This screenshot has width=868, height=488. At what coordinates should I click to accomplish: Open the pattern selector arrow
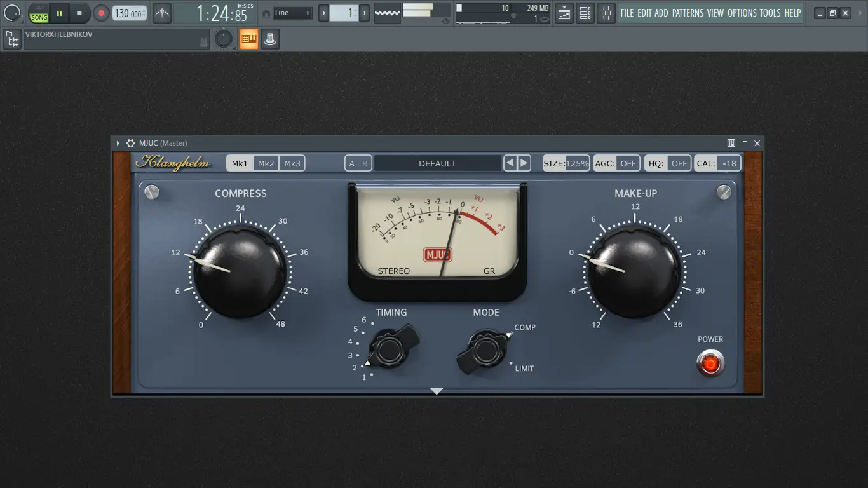click(x=323, y=13)
